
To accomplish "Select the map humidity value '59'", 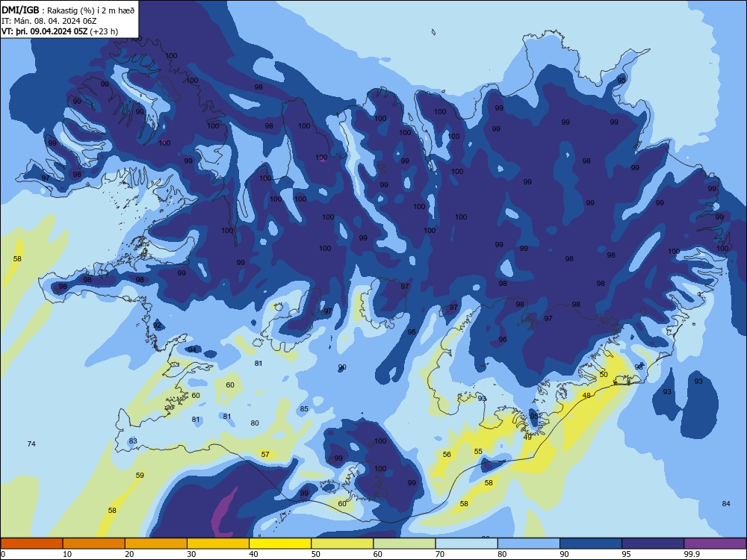I will point(140,475).
